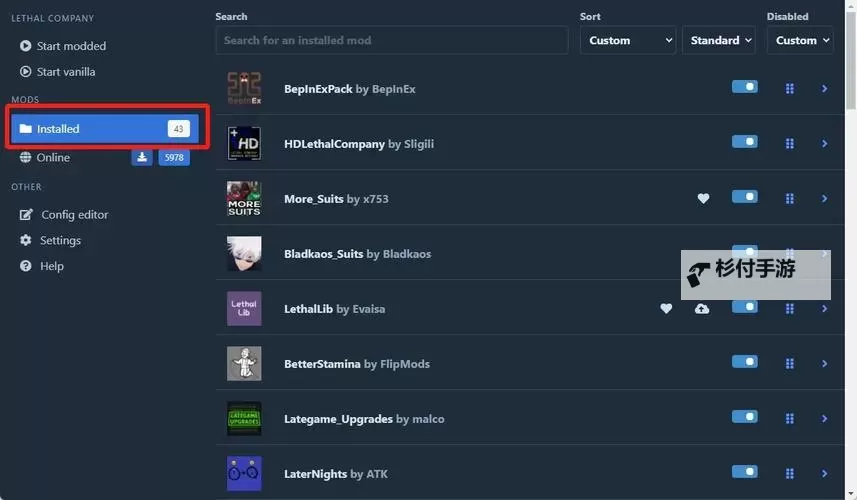Click the drag handle icon for LaterNights

tap(789, 474)
